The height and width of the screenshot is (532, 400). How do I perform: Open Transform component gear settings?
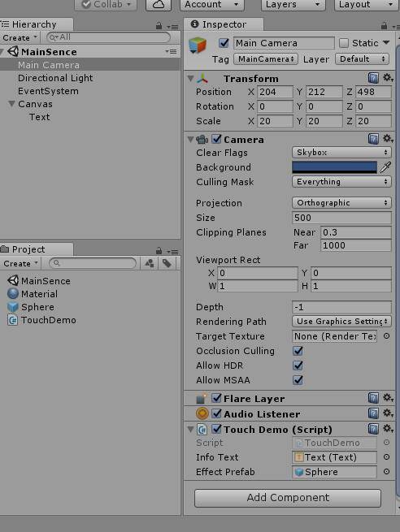(388, 78)
